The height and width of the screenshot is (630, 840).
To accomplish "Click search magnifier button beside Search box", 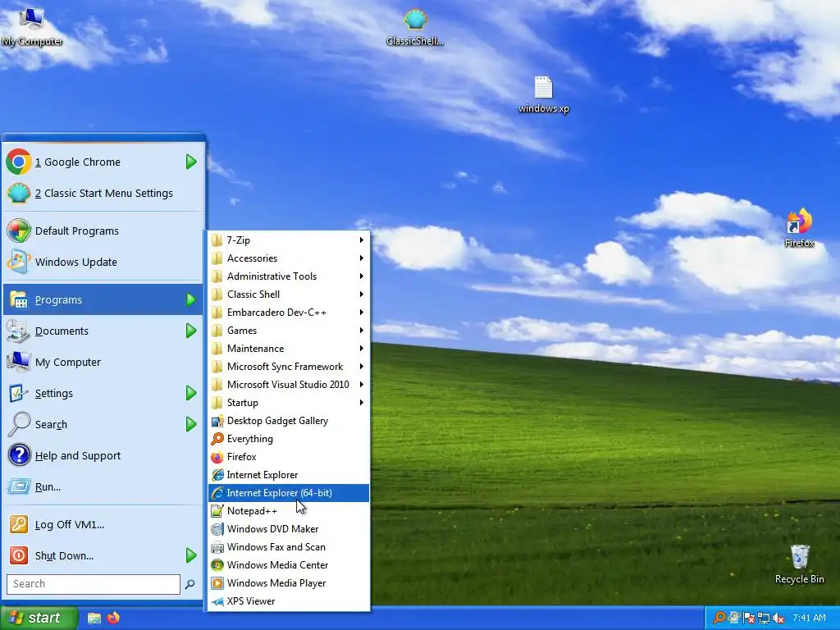I will point(189,584).
